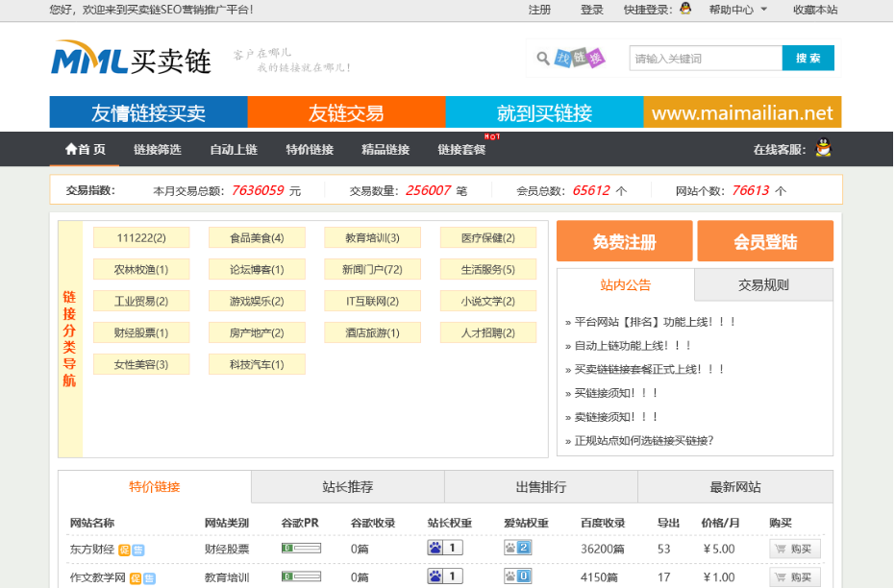Viewport: 895px width, 588px height.
Task: Switch to the 最新网站 tab
Action: 735,486
